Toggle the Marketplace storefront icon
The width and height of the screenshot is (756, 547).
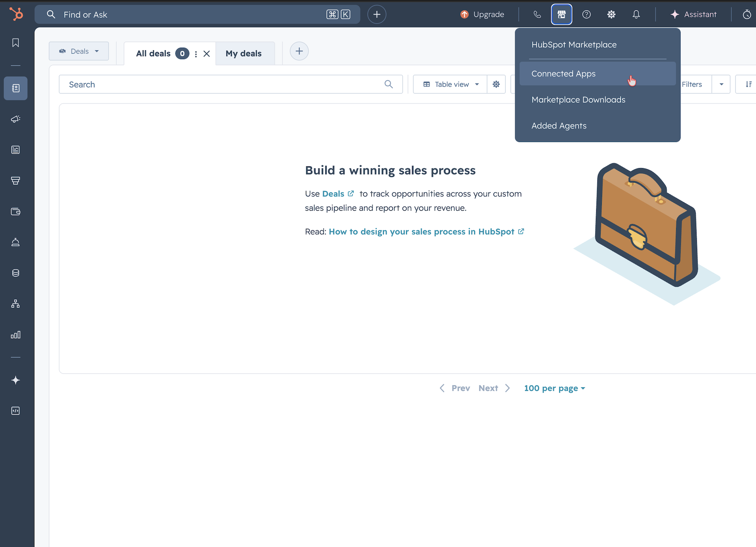[x=561, y=14]
